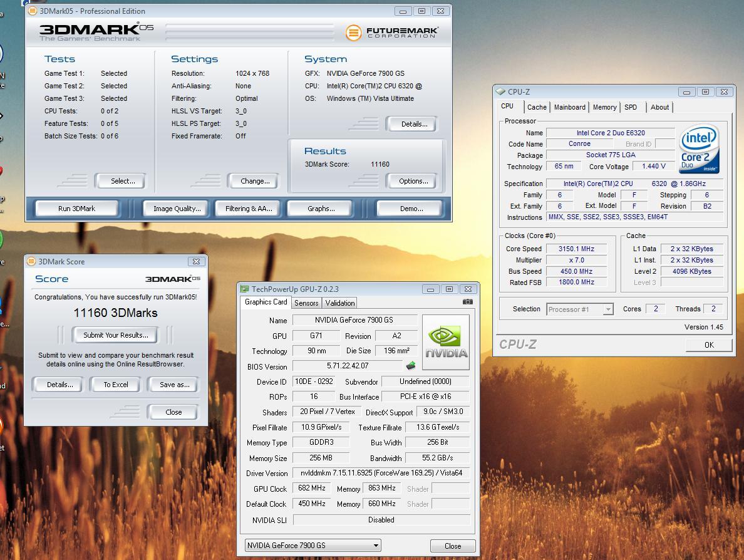Click the Save as button in Score window
The width and height of the screenshot is (744, 560).
click(x=175, y=385)
